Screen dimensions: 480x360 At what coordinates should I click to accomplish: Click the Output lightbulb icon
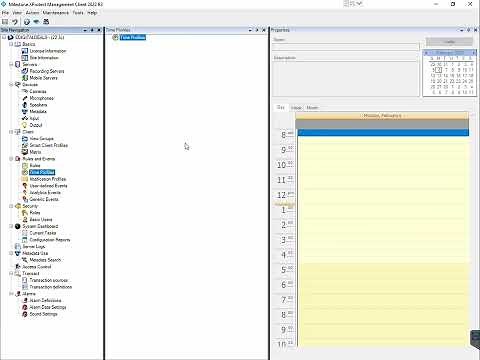(x=25, y=125)
